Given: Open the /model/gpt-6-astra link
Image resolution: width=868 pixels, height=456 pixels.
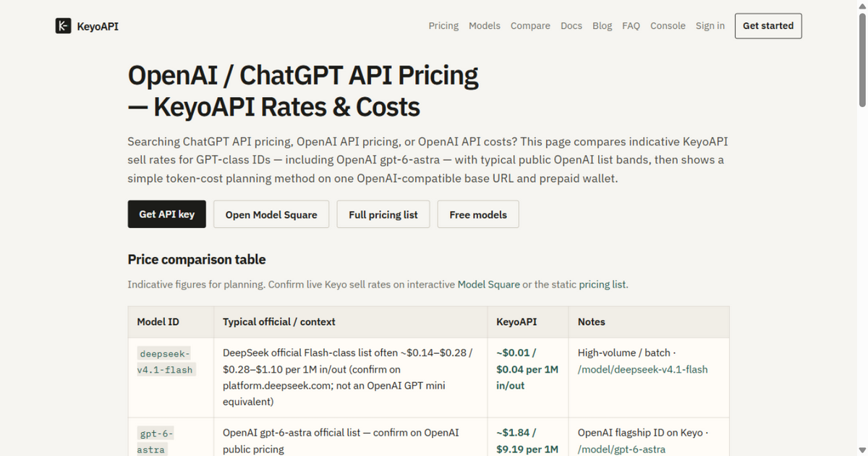Looking at the screenshot, I should [x=621, y=449].
